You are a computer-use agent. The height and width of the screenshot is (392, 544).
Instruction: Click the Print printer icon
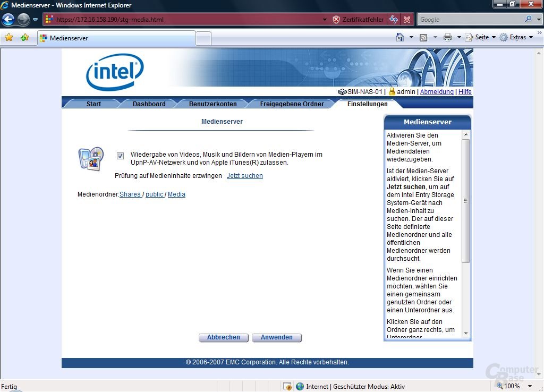pyautogui.click(x=448, y=38)
